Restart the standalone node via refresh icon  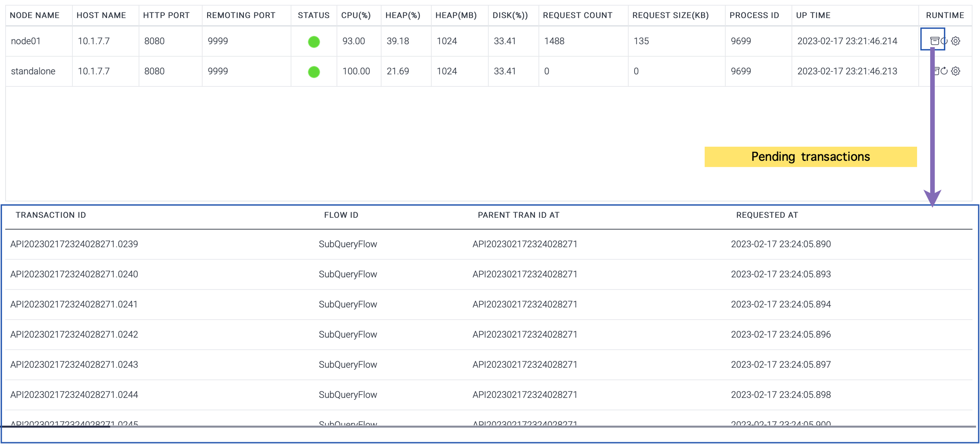tap(944, 71)
